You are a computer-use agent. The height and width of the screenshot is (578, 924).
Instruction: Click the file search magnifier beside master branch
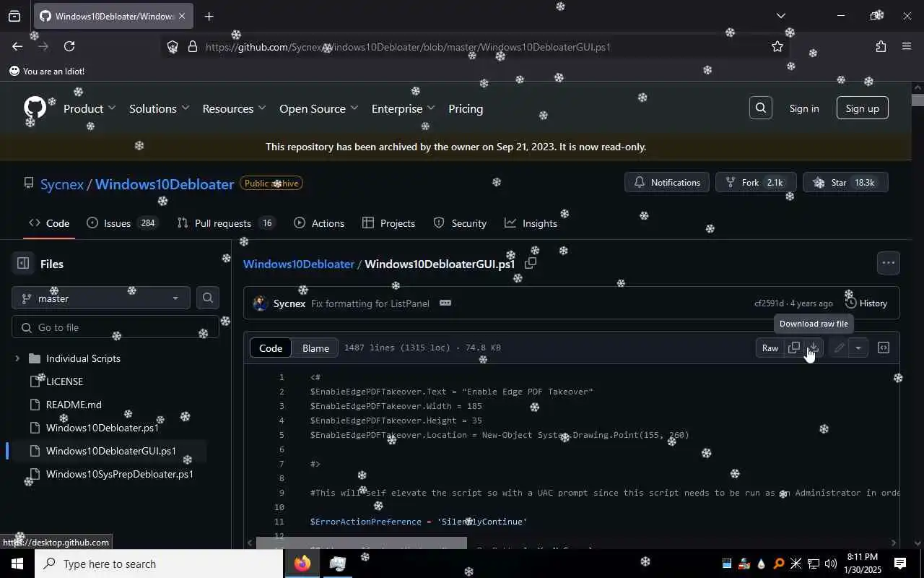[x=208, y=298]
